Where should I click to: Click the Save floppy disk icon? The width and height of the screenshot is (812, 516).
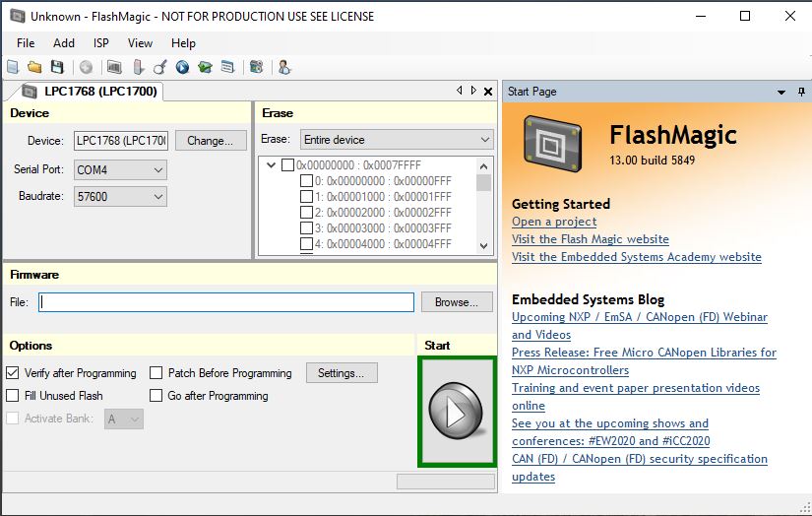click(x=57, y=67)
